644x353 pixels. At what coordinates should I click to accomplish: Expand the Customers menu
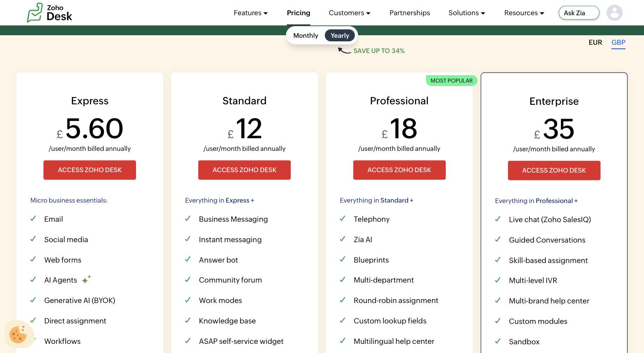click(350, 13)
